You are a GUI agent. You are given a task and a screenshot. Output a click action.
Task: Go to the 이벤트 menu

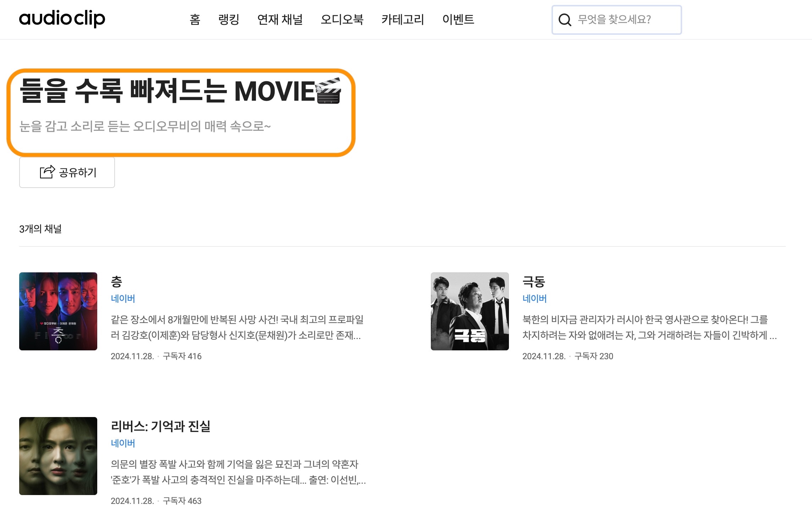458,19
